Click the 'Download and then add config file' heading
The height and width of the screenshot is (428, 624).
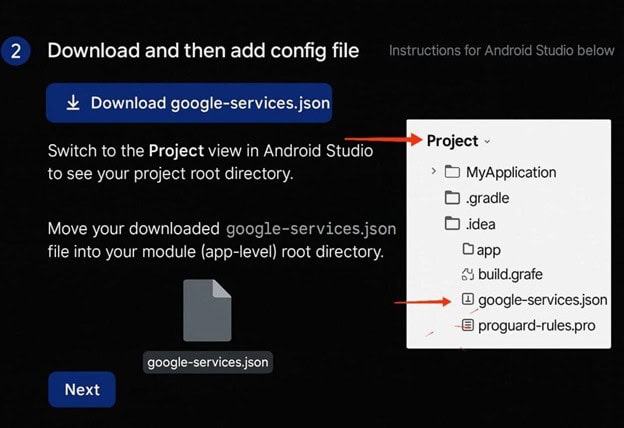203,51
